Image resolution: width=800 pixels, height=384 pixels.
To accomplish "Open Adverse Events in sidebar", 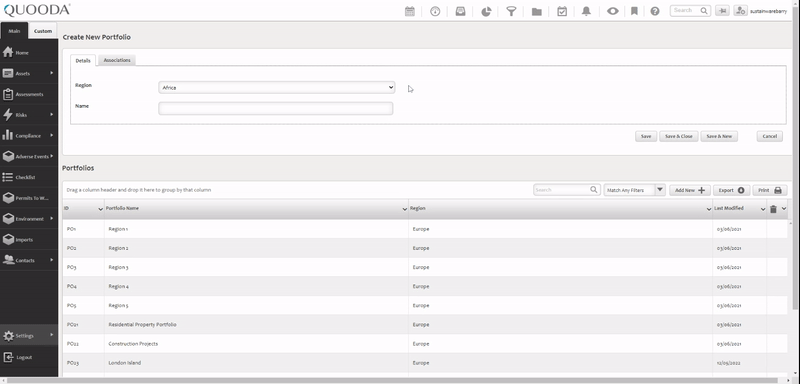I will pos(29,157).
